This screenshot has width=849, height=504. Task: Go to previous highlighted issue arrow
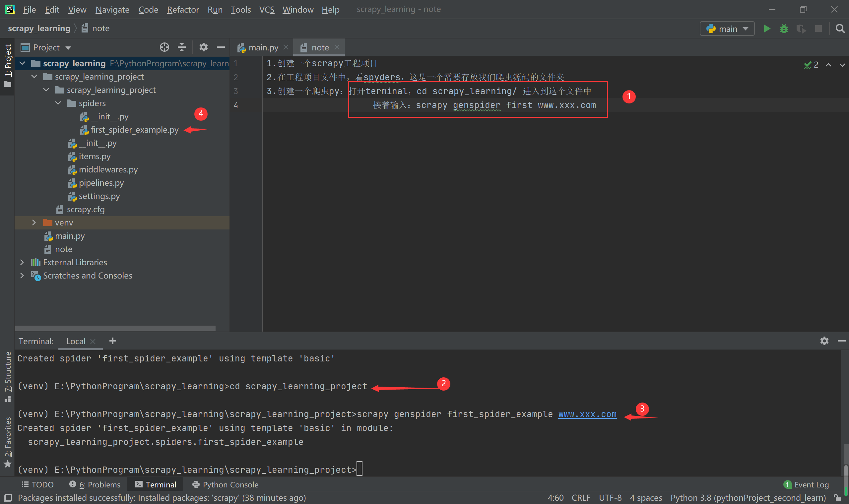click(x=828, y=65)
